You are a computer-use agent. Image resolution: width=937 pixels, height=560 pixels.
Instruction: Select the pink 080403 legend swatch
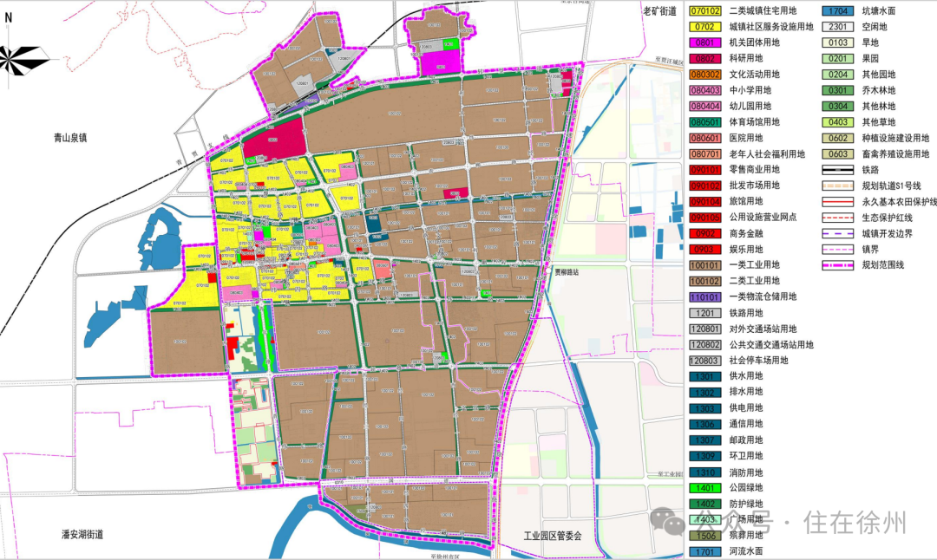point(705,90)
